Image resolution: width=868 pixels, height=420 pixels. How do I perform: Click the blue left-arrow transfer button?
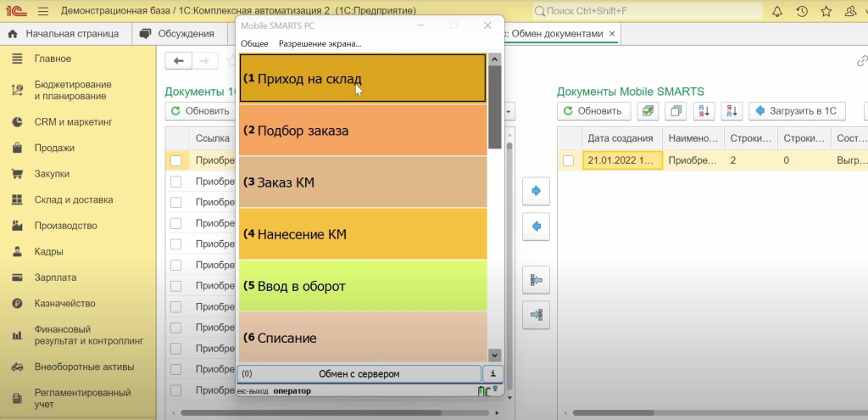536,226
